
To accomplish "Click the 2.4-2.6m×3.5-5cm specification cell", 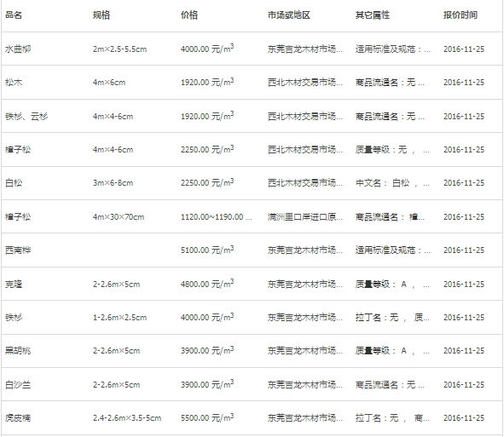I will click(x=127, y=418).
